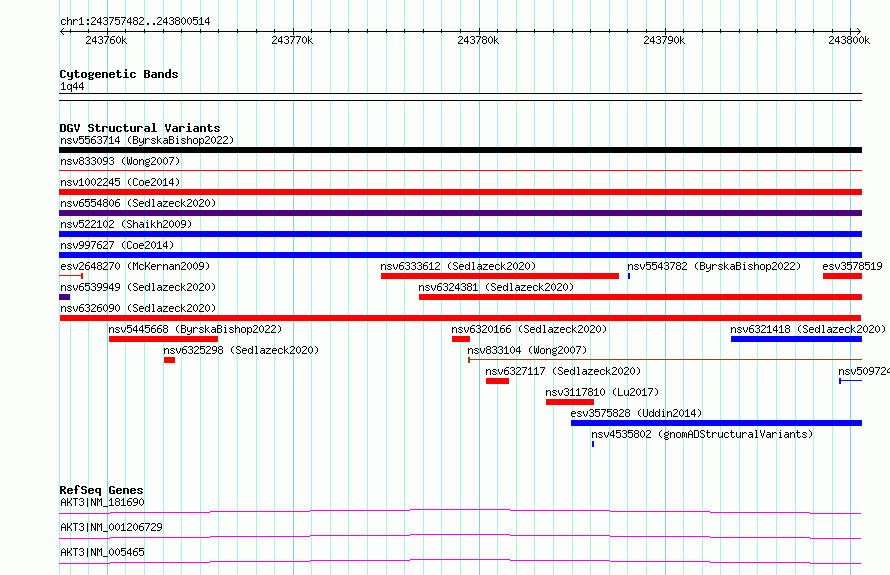Viewport: 890px width, 575px height.
Task: Open the AKT3|NM_001206729 transcript label
Action: point(111,527)
